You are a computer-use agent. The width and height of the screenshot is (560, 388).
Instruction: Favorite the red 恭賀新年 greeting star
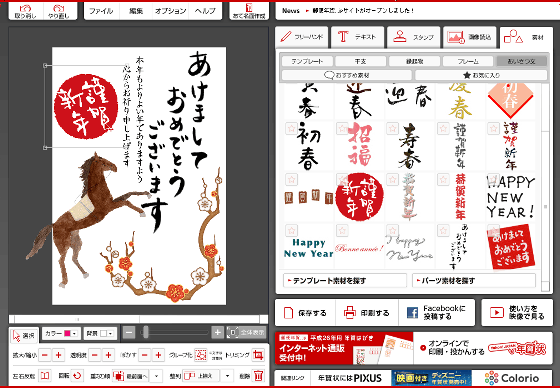(443, 179)
